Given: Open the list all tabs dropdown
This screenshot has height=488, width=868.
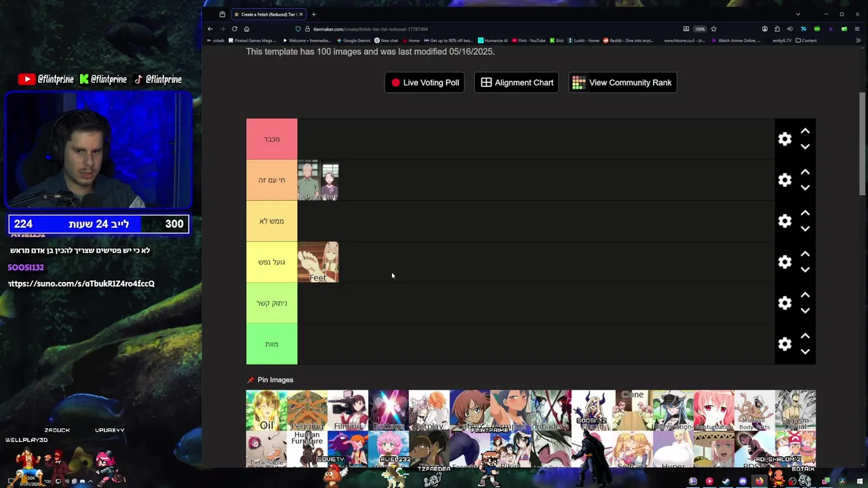Looking at the screenshot, I should click(797, 14).
